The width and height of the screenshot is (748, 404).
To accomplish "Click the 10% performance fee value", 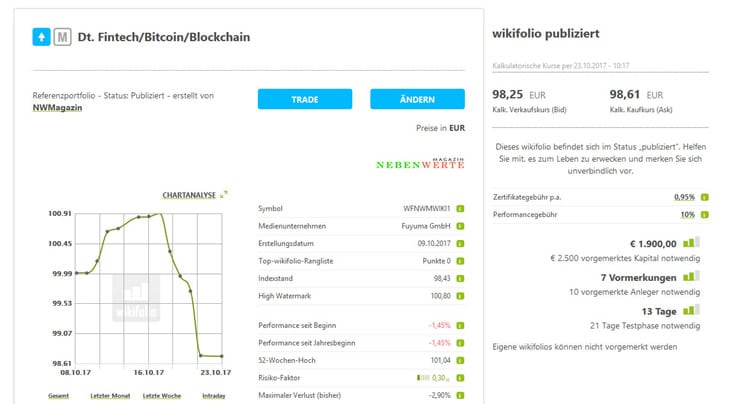I will pos(687,215).
